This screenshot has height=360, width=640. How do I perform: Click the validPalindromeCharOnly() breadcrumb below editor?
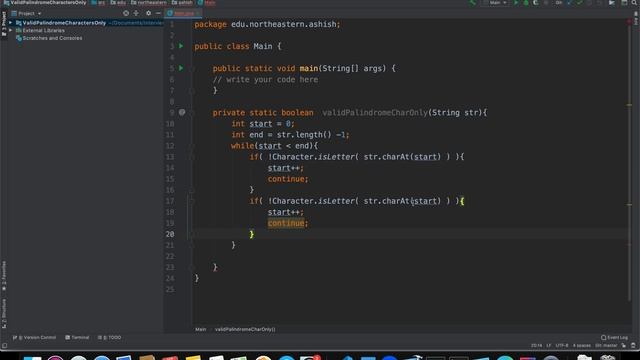[245, 329]
